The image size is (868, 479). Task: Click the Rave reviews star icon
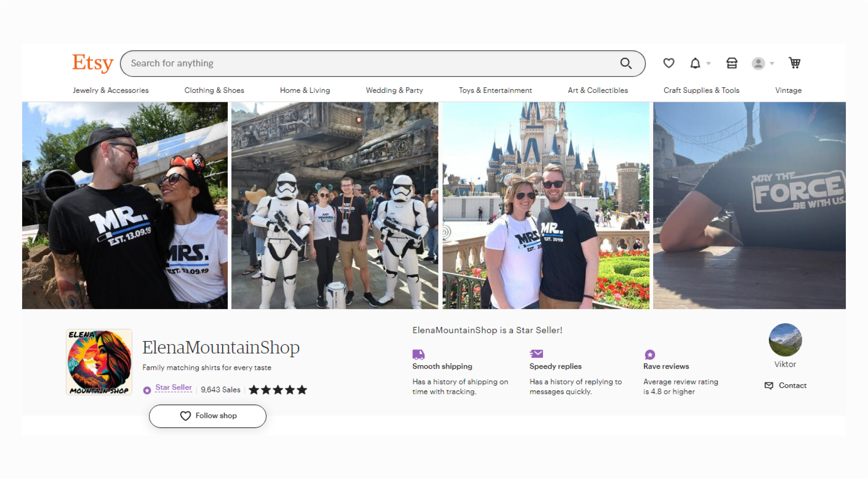(650, 354)
